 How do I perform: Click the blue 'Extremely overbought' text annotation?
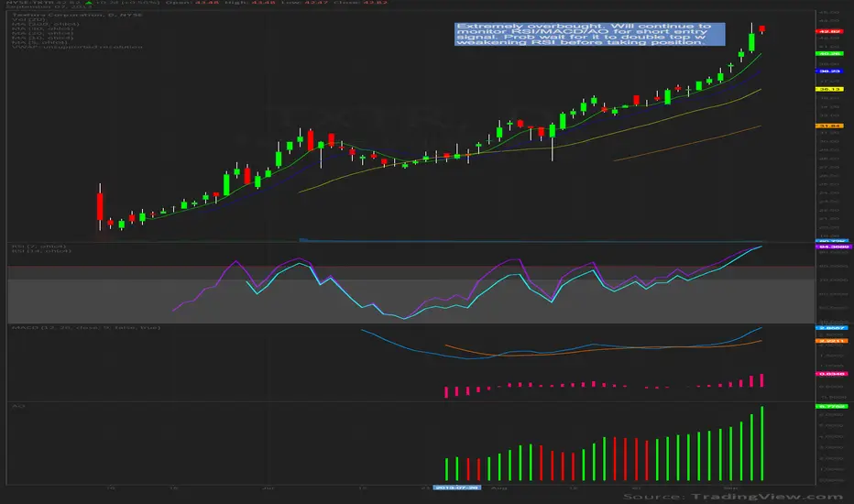(589, 34)
